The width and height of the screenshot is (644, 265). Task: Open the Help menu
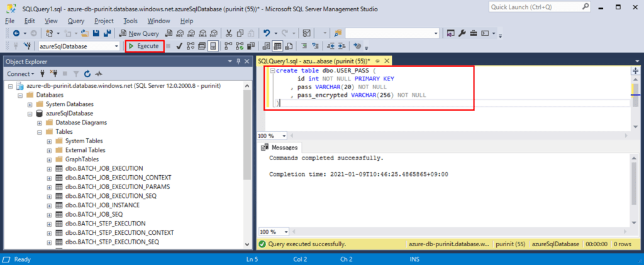click(x=186, y=21)
